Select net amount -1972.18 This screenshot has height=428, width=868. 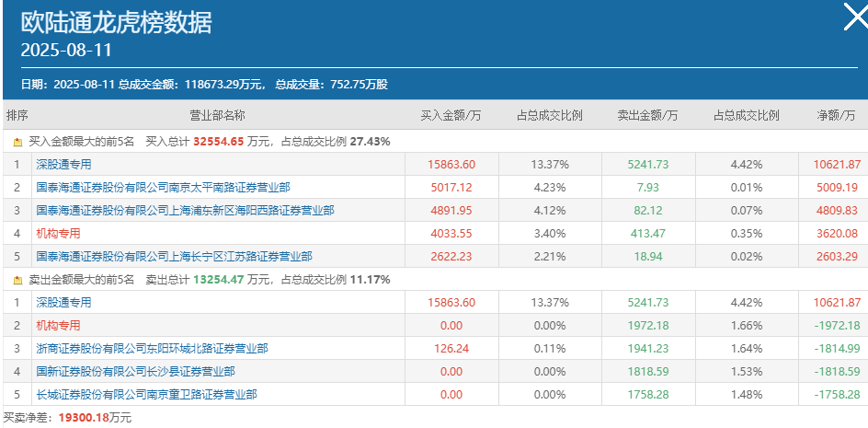click(x=838, y=326)
